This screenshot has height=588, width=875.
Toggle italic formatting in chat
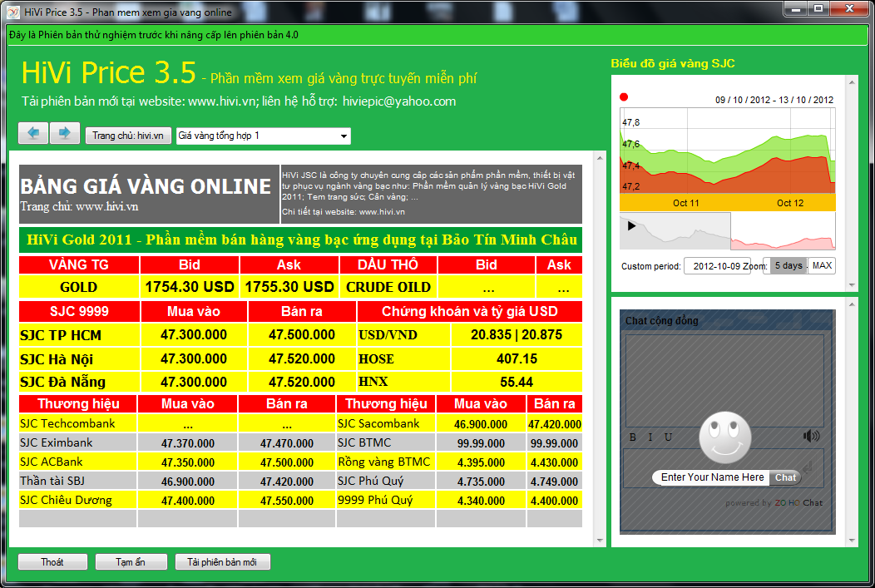pyautogui.click(x=650, y=437)
